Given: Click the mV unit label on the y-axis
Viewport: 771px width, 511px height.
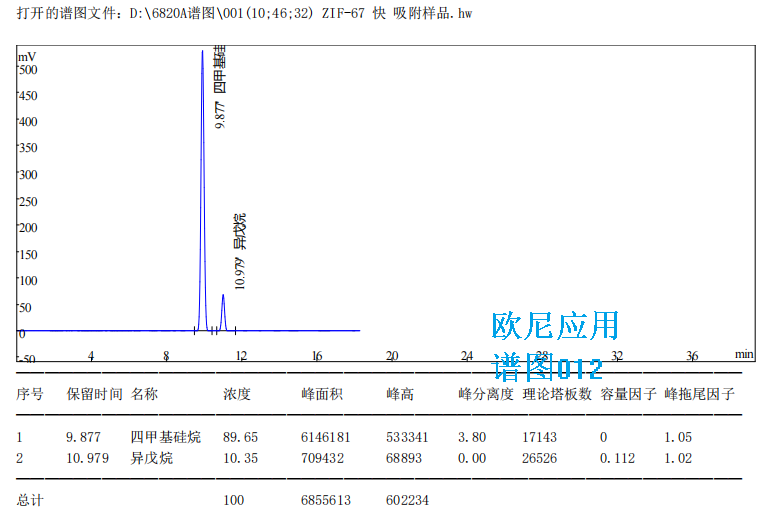Looking at the screenshot, I should point(27,57).
